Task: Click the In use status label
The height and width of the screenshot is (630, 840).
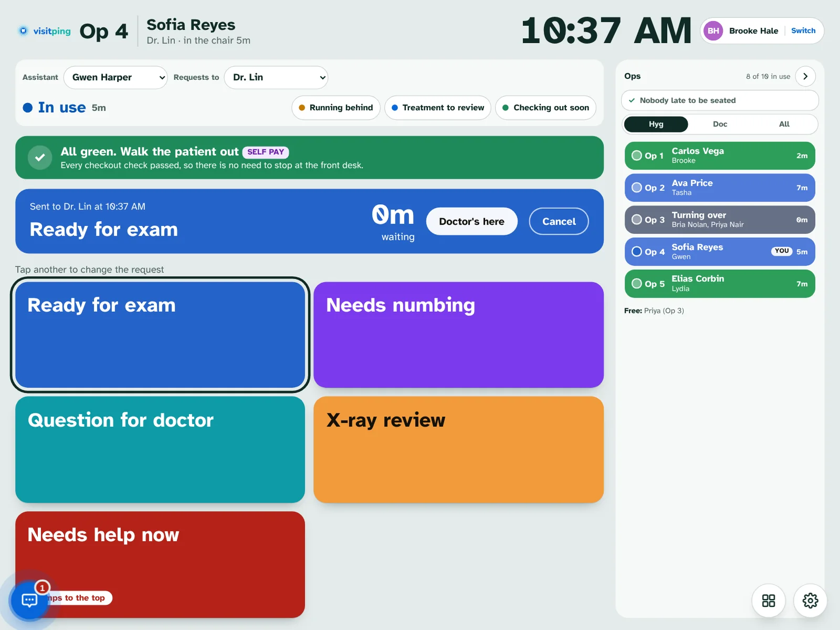Action: (62, 108)
